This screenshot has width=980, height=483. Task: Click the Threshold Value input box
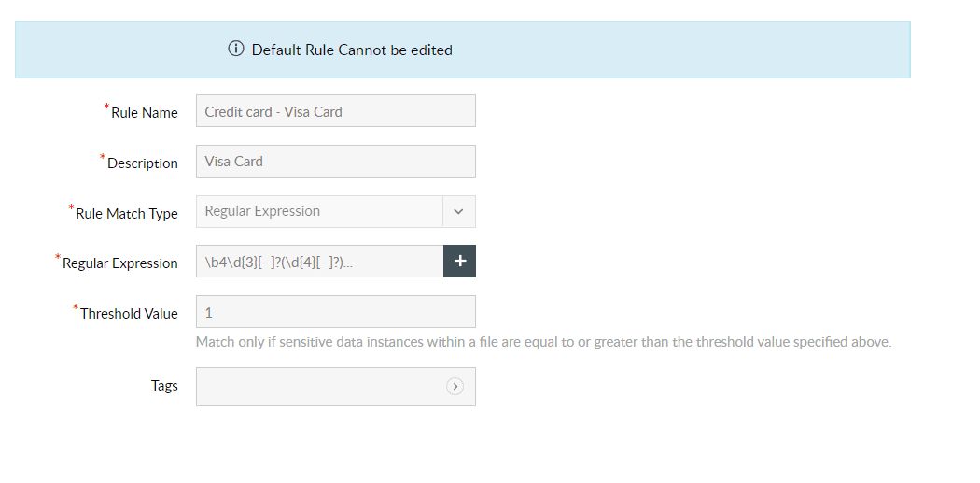tap(335, 311)
